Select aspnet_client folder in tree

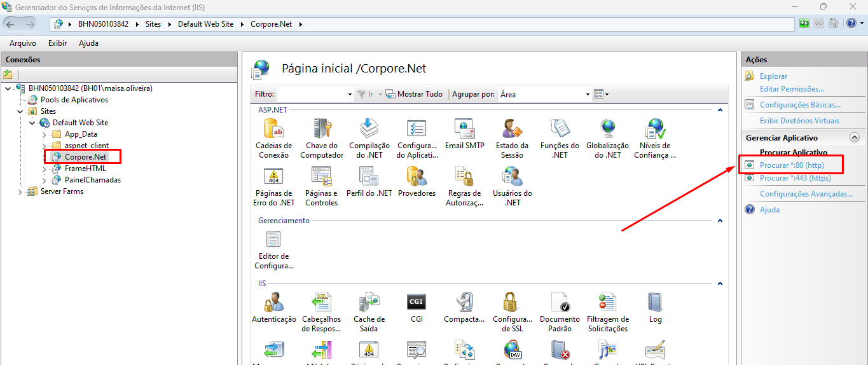tap(86, 146)
